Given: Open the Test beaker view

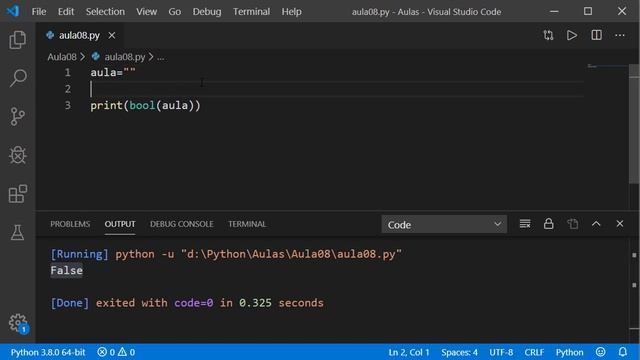Looking at the screenshot, I should (18, 232).
